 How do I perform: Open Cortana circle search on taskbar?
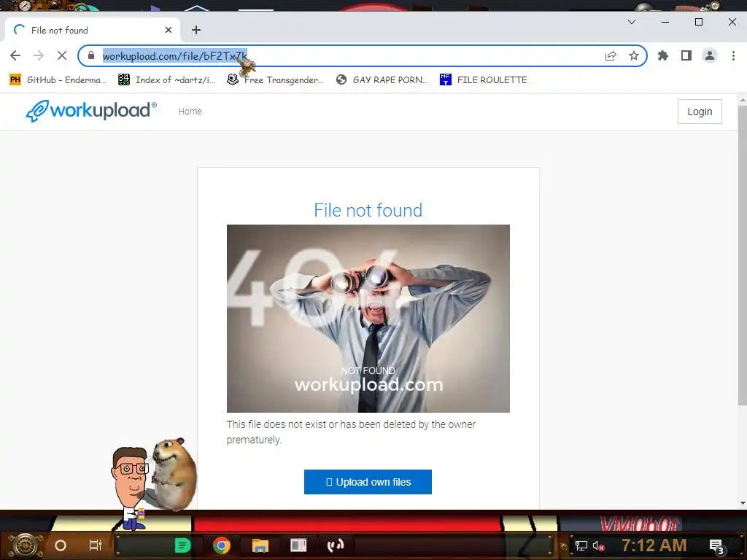tap(61, 545)
